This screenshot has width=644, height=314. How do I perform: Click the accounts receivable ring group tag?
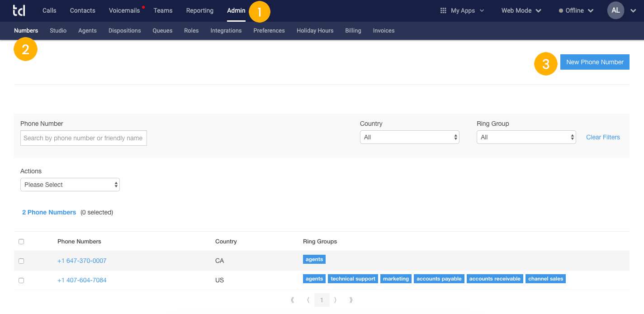[495, 279]
